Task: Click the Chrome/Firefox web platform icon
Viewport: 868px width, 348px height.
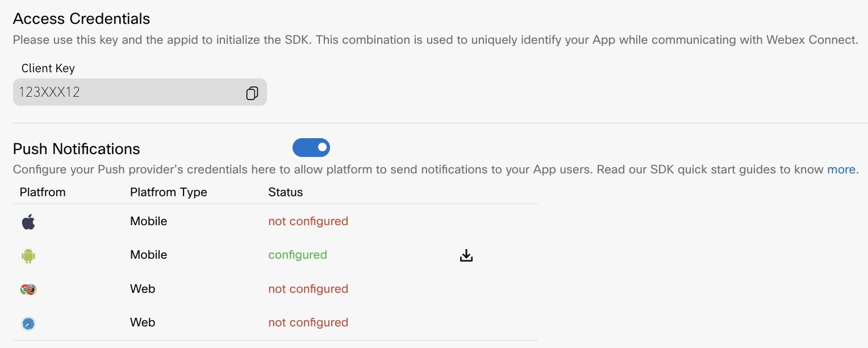Action: (x=28, y=289)
